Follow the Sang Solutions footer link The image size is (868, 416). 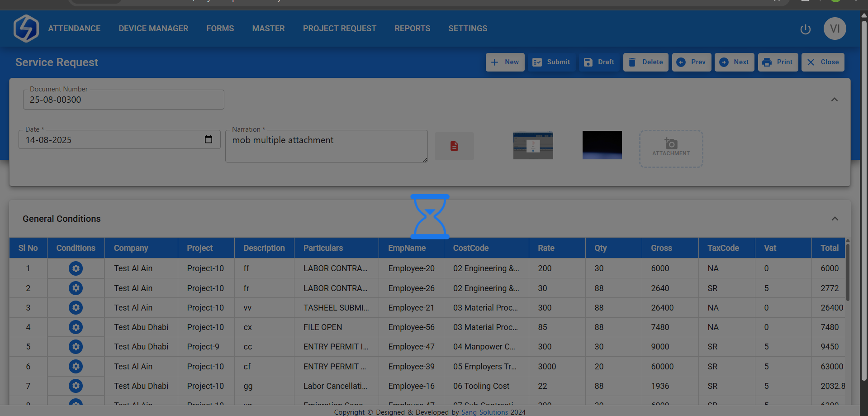click(484, 412)
